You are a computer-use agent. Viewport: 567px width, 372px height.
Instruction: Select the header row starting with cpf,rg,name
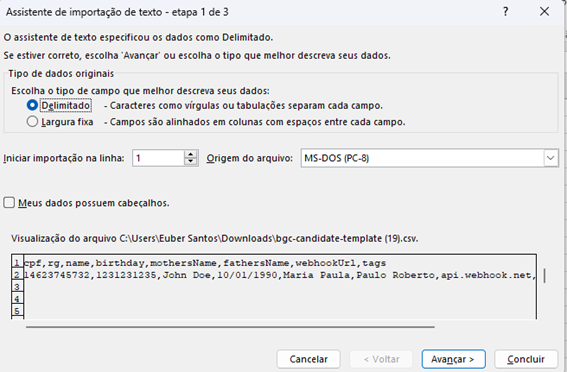[x=205, y=263]
